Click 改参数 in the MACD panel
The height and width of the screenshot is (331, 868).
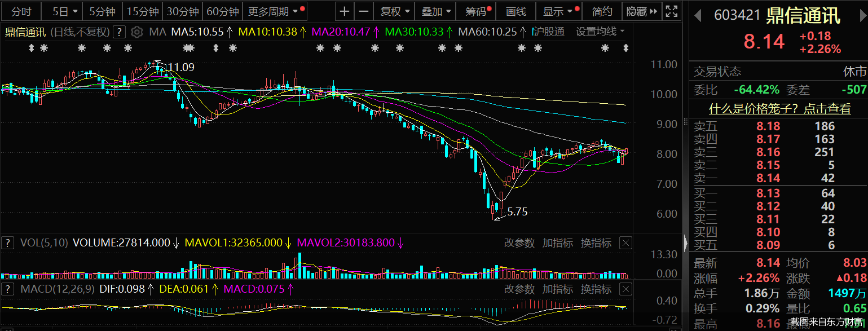coord(519,289)
